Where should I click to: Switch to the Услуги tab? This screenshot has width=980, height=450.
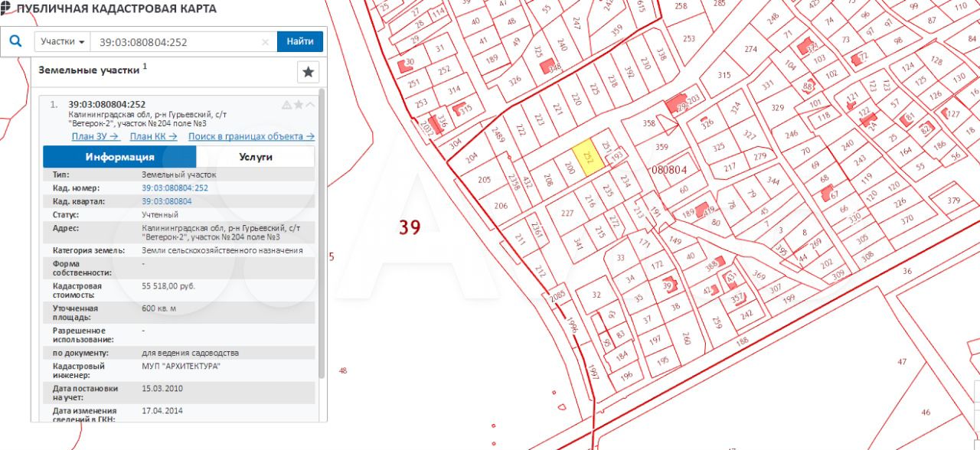tap(255, 157)
